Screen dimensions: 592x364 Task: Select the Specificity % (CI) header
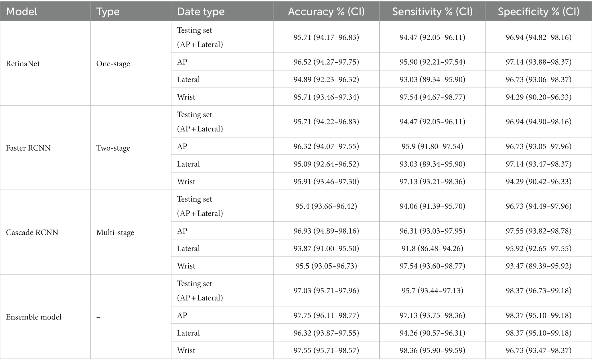(x=538, y=12)
